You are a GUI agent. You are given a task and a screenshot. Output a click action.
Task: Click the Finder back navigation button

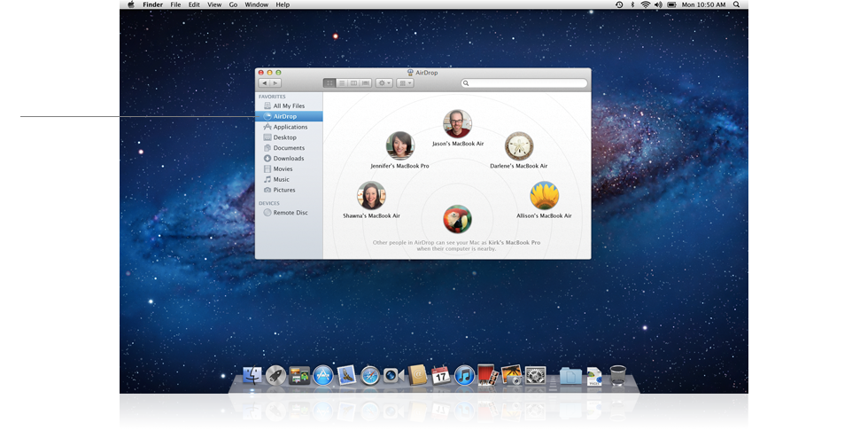[x=264, y=83]
